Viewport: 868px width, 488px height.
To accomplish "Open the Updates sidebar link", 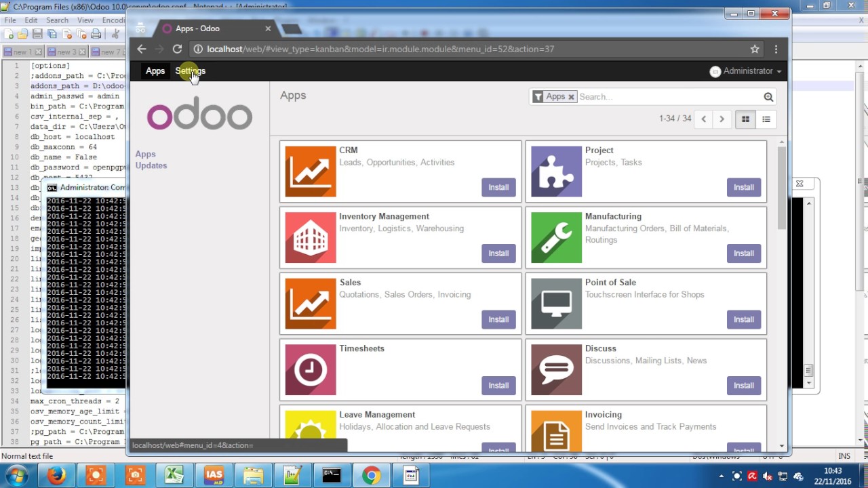I will coord(151,165).
